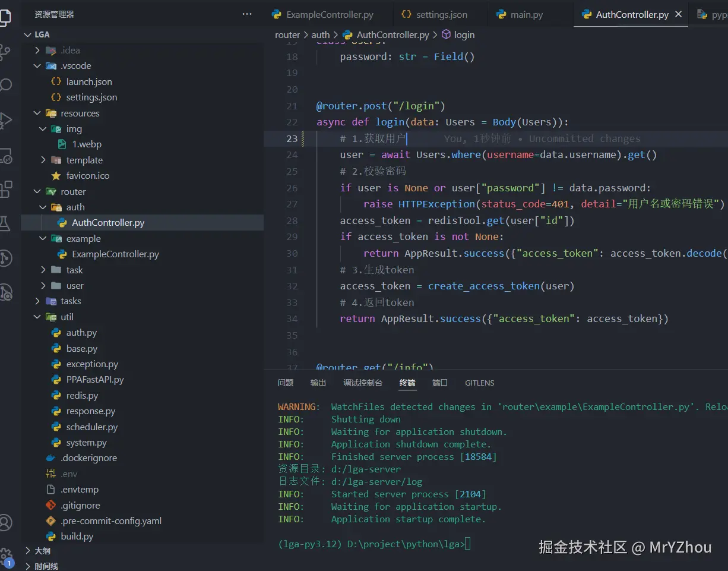This screenshot has height=571, width=728.
Task: Click the terminal prompt input line
Action: coord(374,544)
